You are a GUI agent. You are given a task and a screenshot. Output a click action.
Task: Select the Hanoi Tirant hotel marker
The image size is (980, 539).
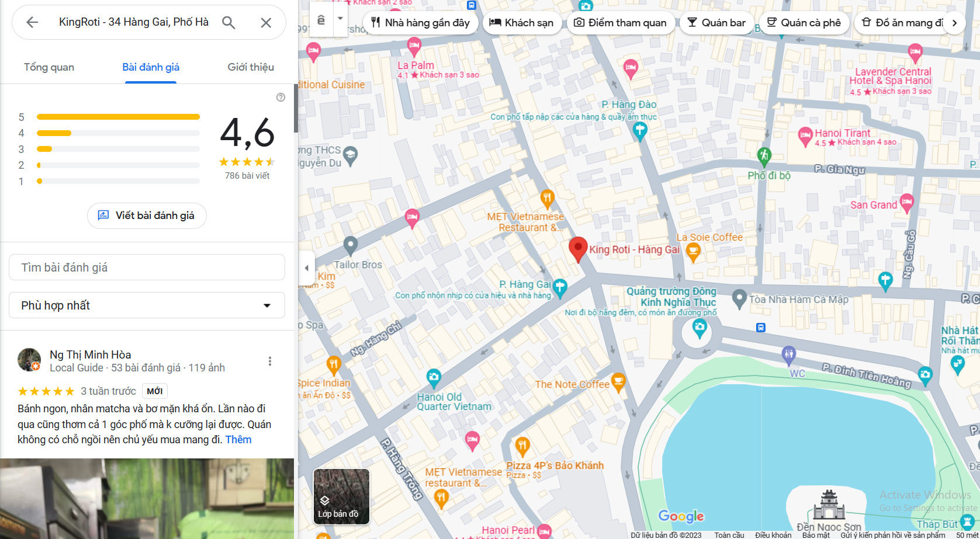[x=805, y=137]
